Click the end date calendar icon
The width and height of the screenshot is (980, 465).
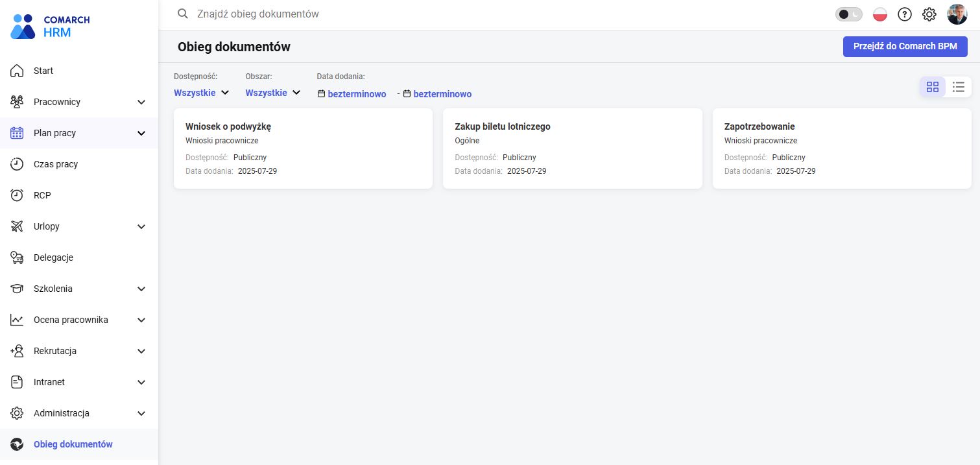[407, 94]
